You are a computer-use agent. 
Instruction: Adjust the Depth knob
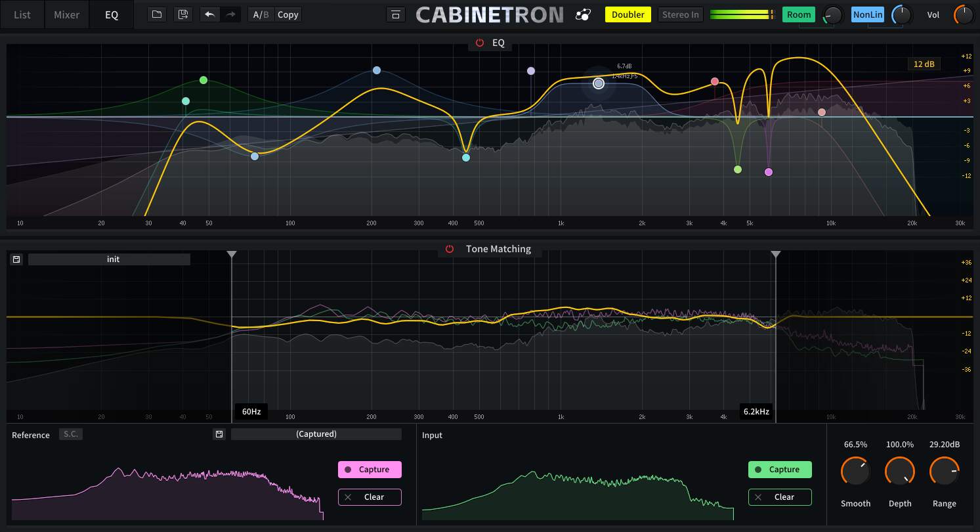click(900, 471)
